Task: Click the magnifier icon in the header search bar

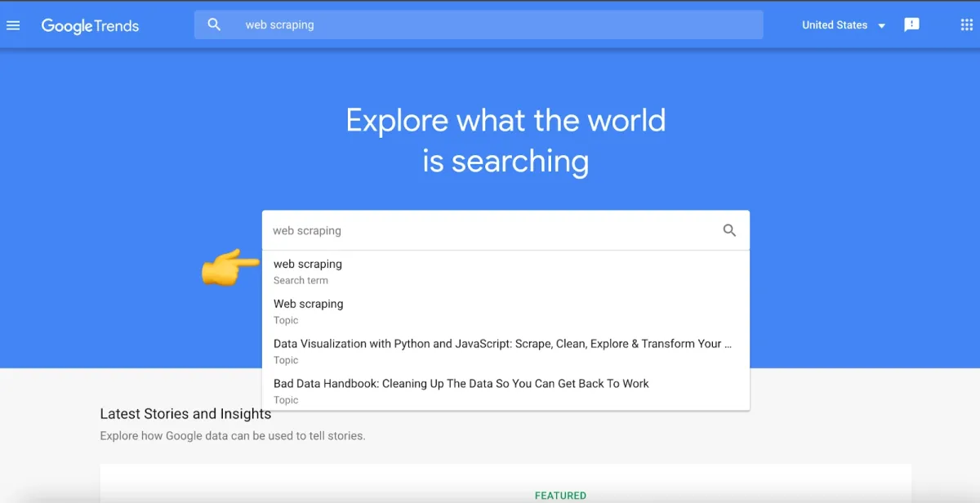Action: coord(214,24)
